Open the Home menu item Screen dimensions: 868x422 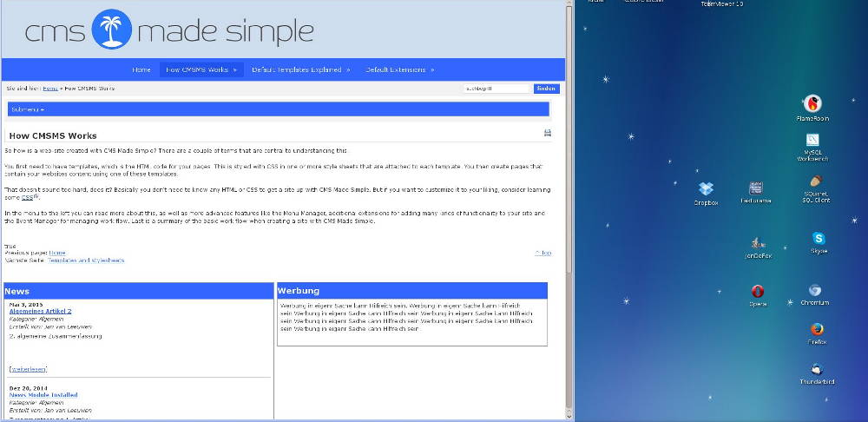click(x=141, y=69)
